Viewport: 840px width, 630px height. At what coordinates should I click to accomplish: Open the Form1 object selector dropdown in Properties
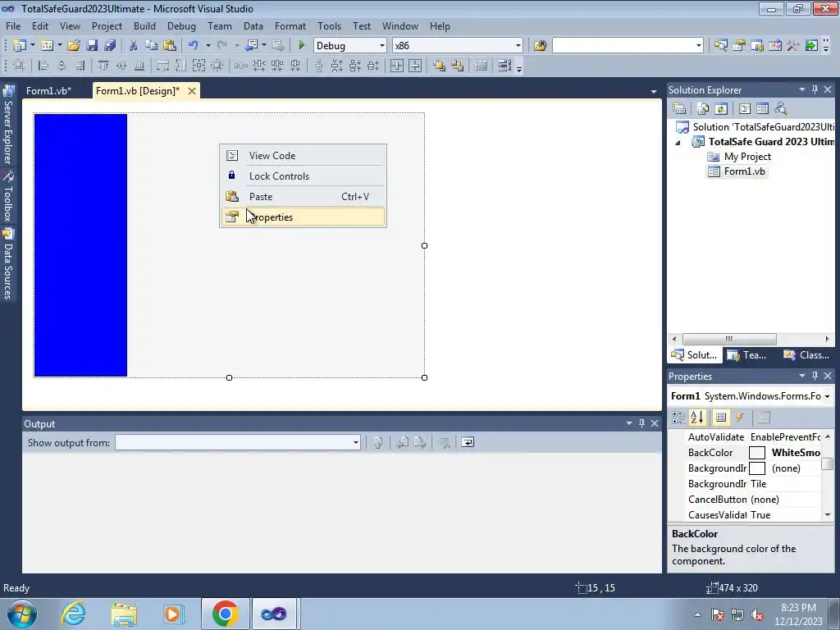click(x=827, y=396)
